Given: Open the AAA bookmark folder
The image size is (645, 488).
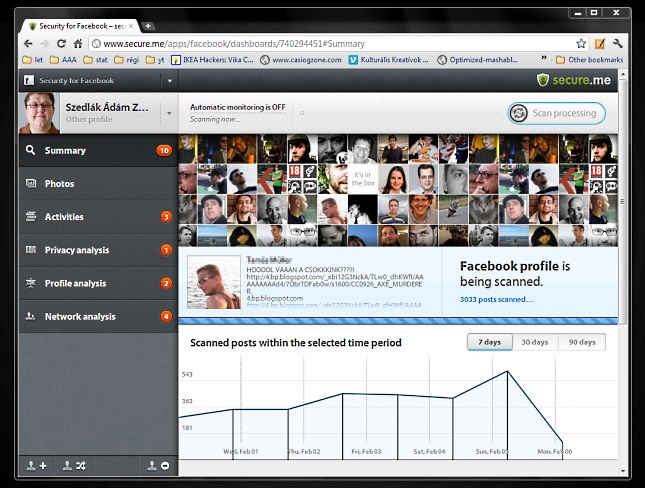Looking at the screenshot, I should (x=63, y=60).
